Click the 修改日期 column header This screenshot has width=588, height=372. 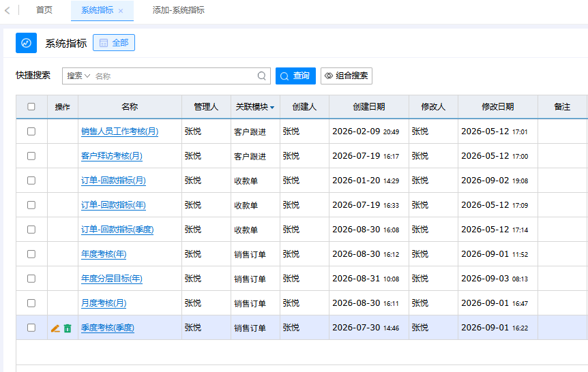(498, 107)
